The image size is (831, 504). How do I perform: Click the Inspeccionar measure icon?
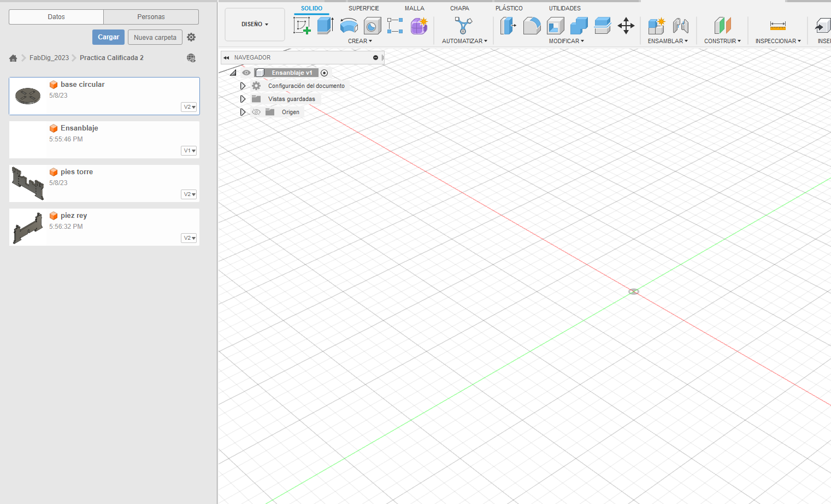pyautogui.click(x=777, y=25)
